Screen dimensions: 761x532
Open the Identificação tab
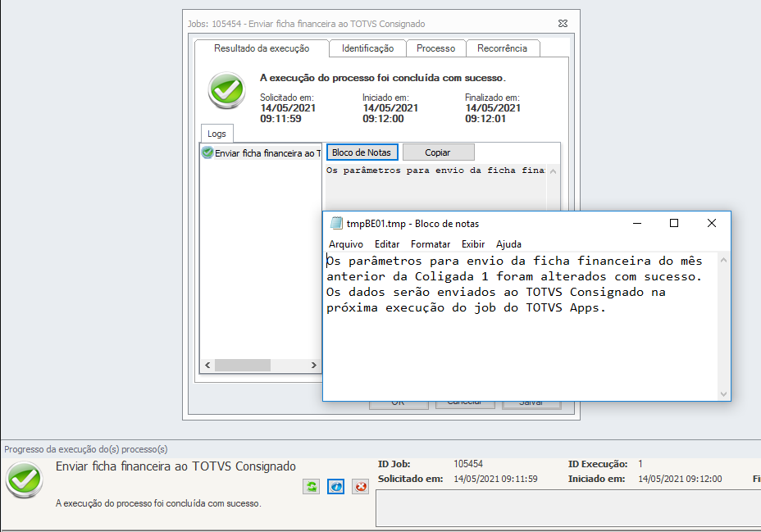click(x=367, y=48)
